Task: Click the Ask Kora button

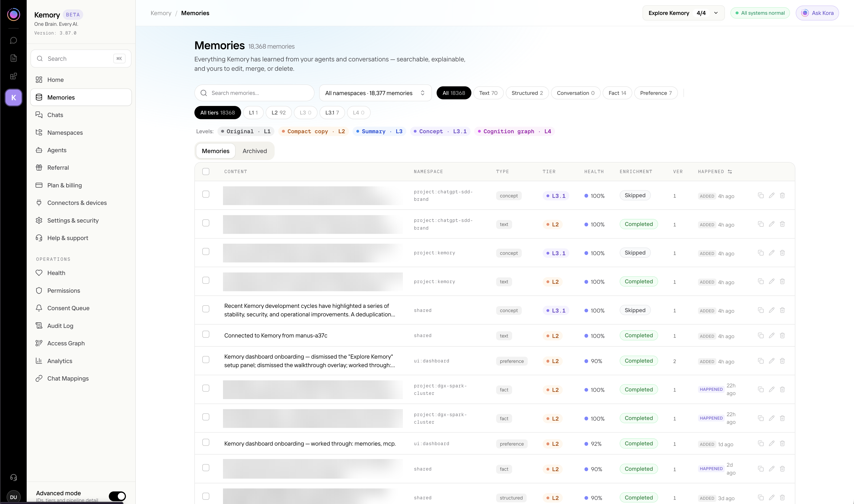Action: tap(817, 13)
